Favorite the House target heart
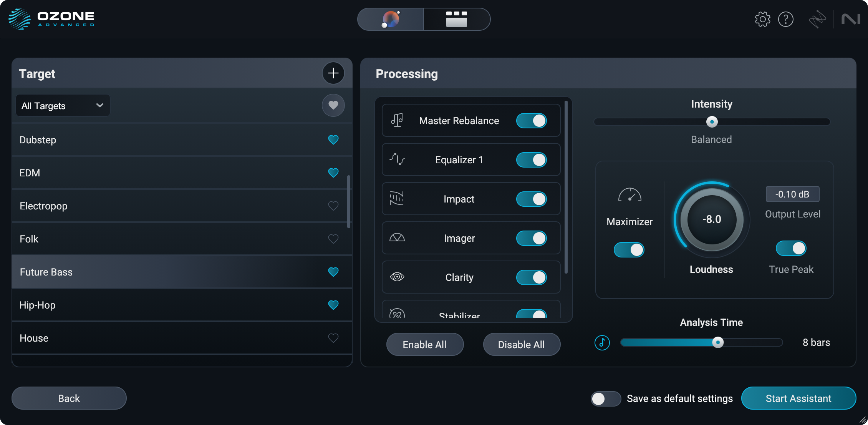Image resolution: width=868 pixels, height=425 pixels. coord(333,338)
